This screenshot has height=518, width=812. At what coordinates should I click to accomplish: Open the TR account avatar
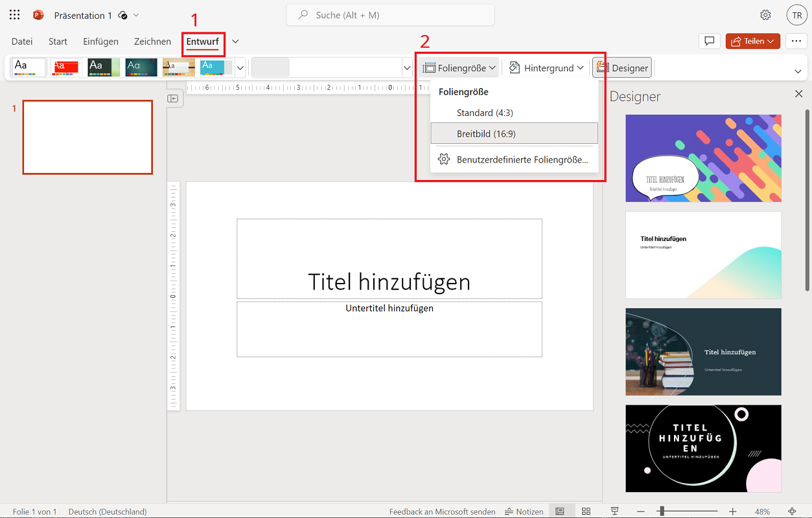(796, 15)
